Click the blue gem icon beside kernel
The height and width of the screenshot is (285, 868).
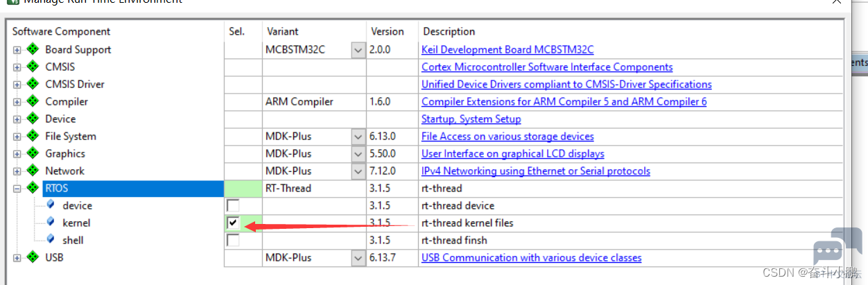50,223
